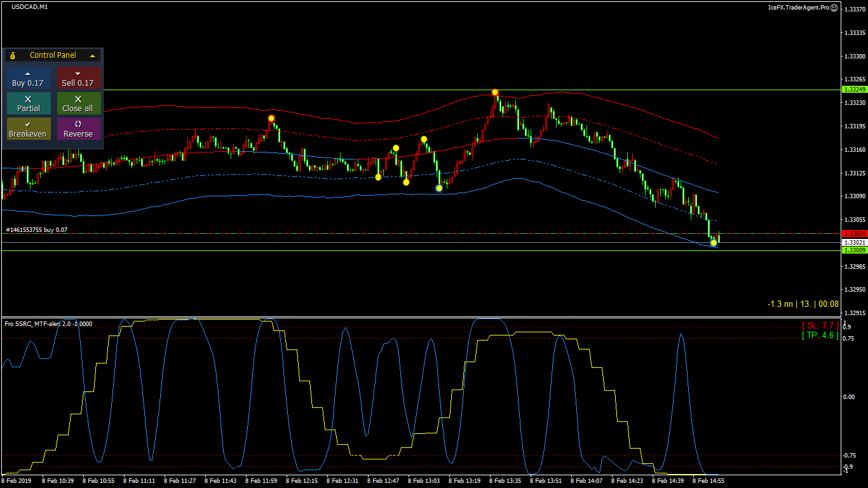Click the Fro SSRC_MTF-alert 2.0 indicator label

tap(48, 323)
